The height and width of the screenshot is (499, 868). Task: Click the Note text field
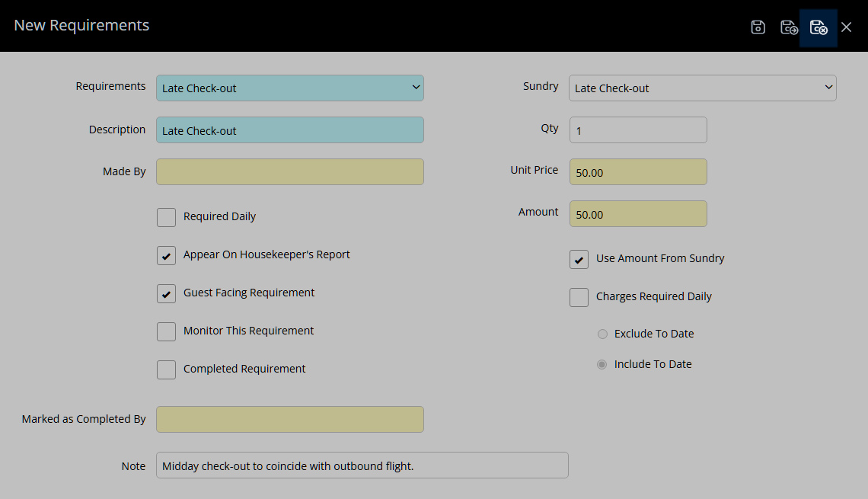tap(362, 465)
